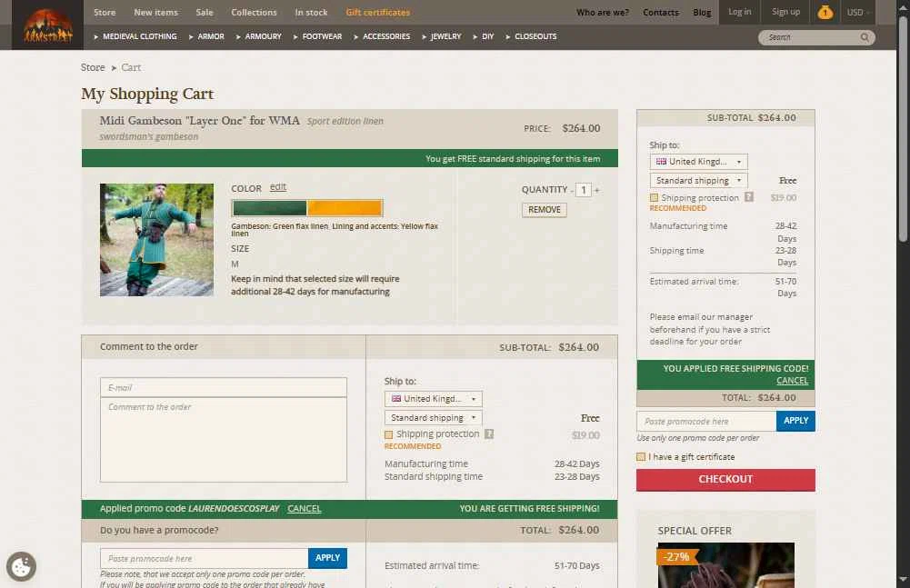The width and height of the screenshot is (910, 588).
Task: Focus the lower promocode field
Action: [205, 558]
